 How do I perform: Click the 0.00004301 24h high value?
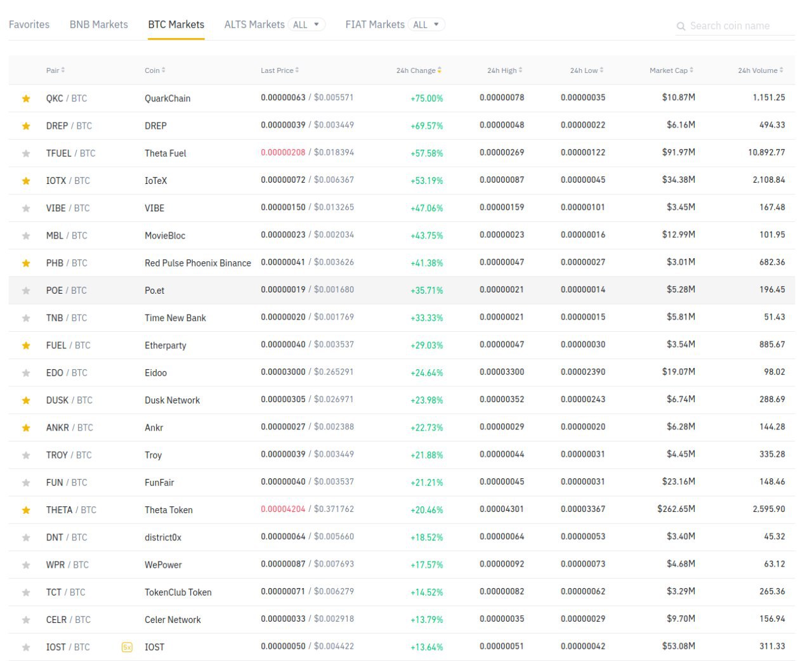coord(502,509)
